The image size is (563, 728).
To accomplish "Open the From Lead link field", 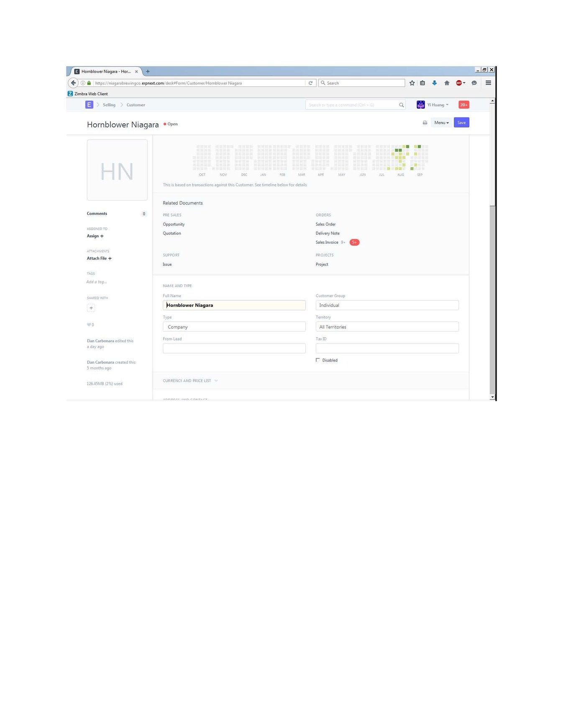I will tap(234, 348).
